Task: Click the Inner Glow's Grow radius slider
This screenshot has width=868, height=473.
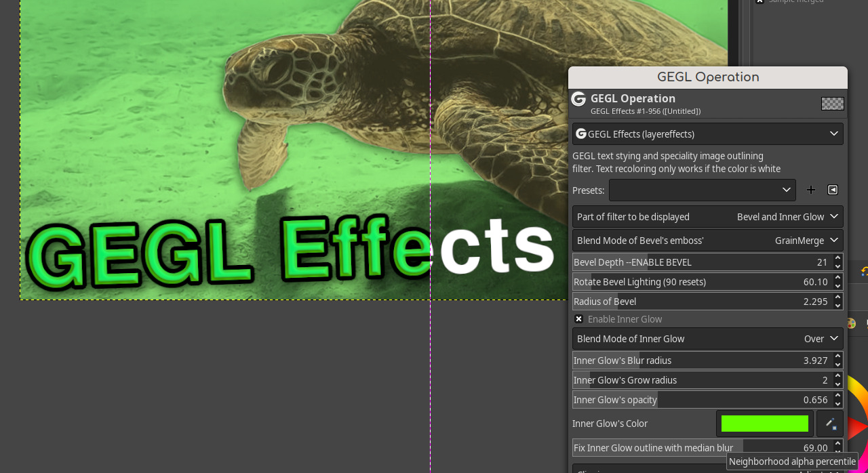Action: point(702,380)
